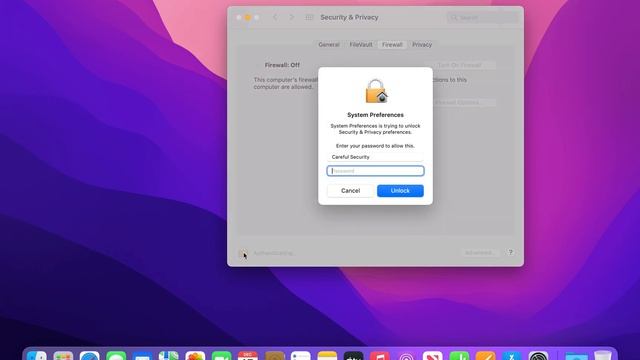Viewport: 640px width, 360px height.
Task: Launch Safari from the Dock
Action: 89,356
